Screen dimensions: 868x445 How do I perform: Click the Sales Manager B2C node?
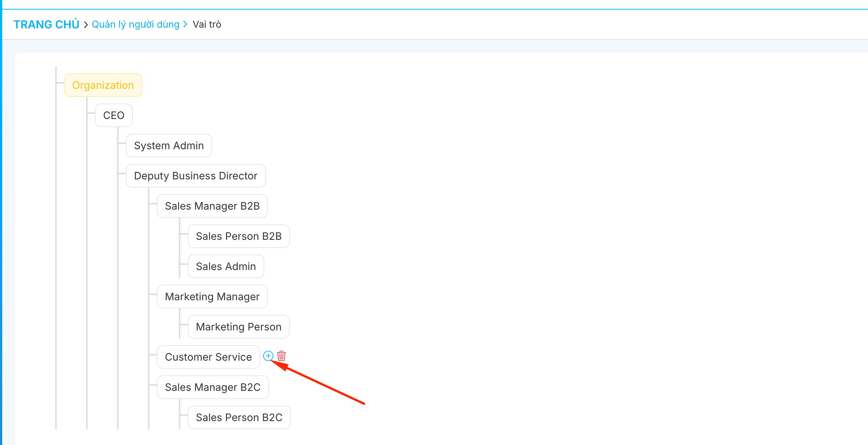[212, 387]
